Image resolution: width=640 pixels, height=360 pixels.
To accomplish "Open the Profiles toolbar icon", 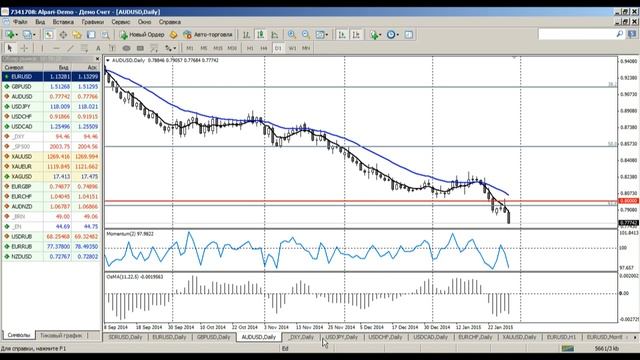I will click(27, 35).
